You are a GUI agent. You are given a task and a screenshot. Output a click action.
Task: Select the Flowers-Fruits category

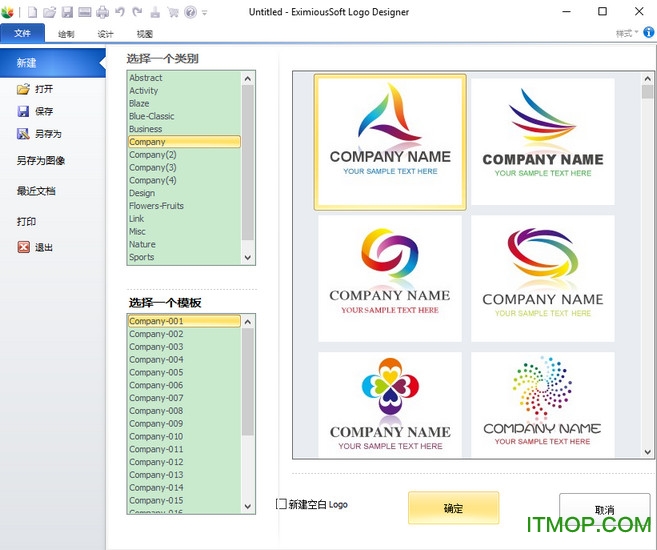click(184, 206)
